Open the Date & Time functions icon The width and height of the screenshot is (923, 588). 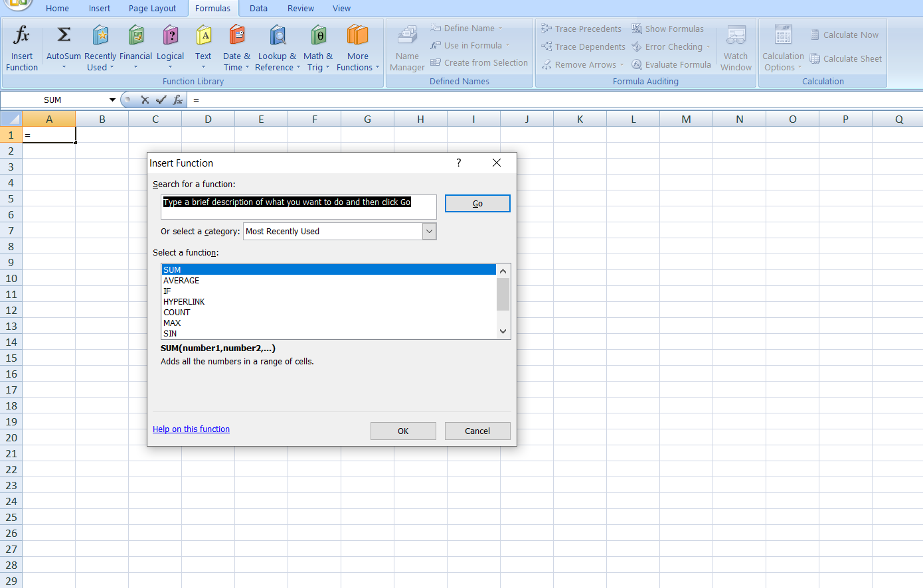(x=237, y=35)
